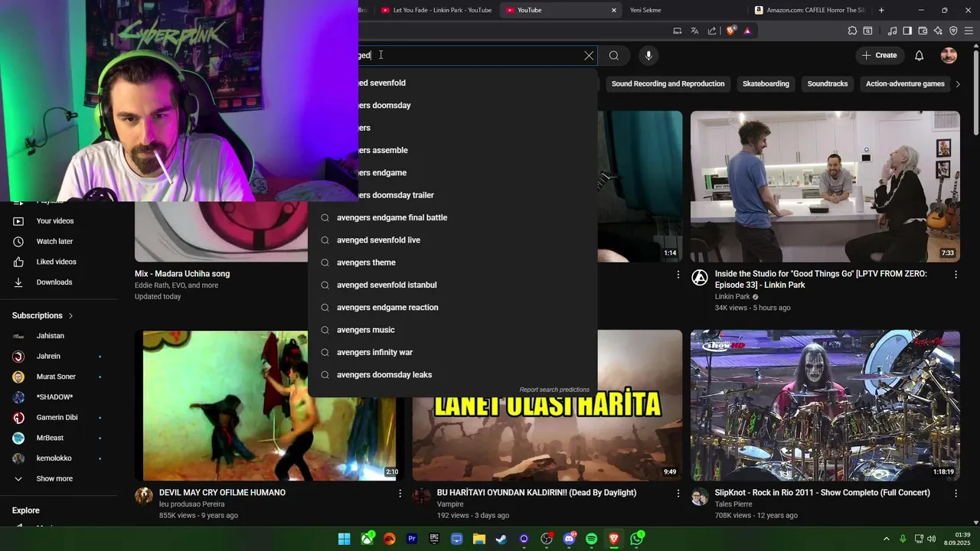980x551 pixels.
Task: Select suggestion avenged sevenfold live
Action: click(x=452, y=240)
